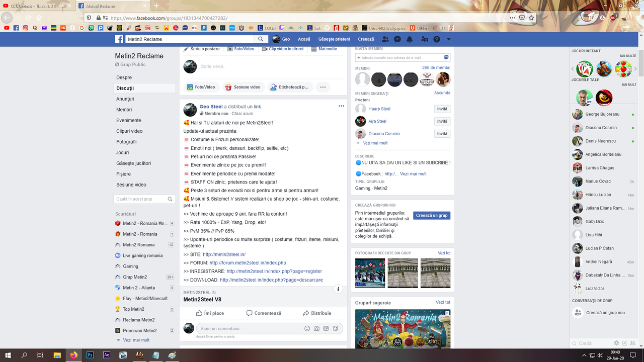The width and height of the screenshot is (644, 362).
Task: Open more composer options ellipsis button
Action: 323,87
